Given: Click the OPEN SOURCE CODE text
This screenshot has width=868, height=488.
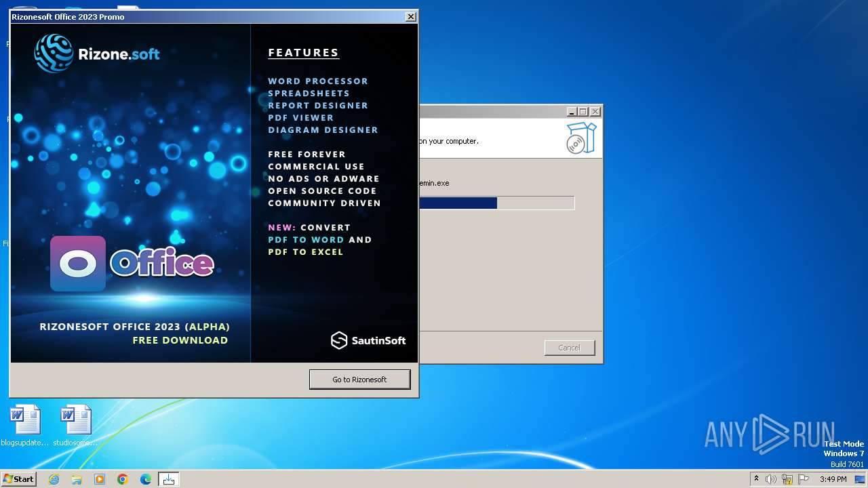Looking at the screenshot, I should [x=322, y=190].
